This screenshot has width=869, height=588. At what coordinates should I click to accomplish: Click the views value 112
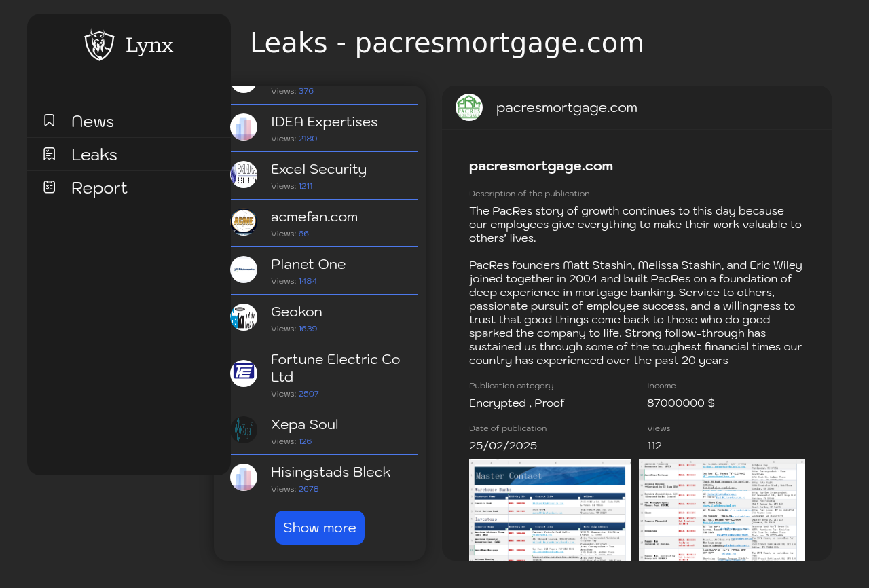(654, 445)
